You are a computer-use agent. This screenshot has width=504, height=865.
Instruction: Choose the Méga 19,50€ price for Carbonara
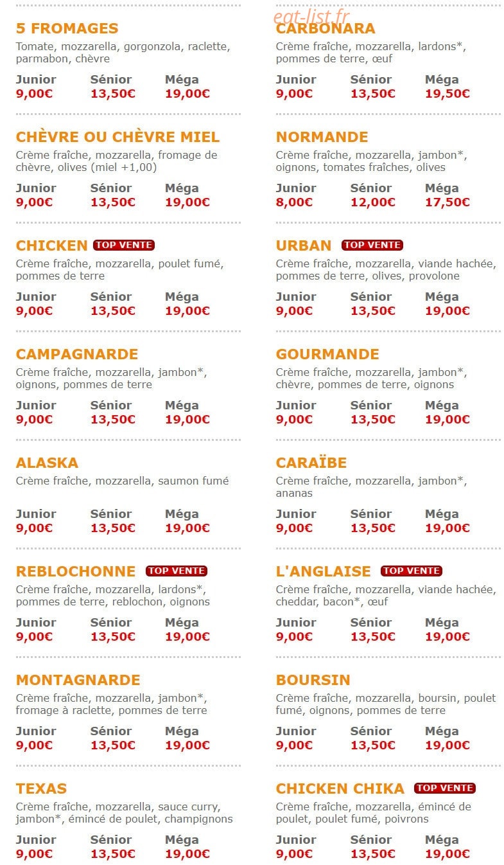[448, 93]
